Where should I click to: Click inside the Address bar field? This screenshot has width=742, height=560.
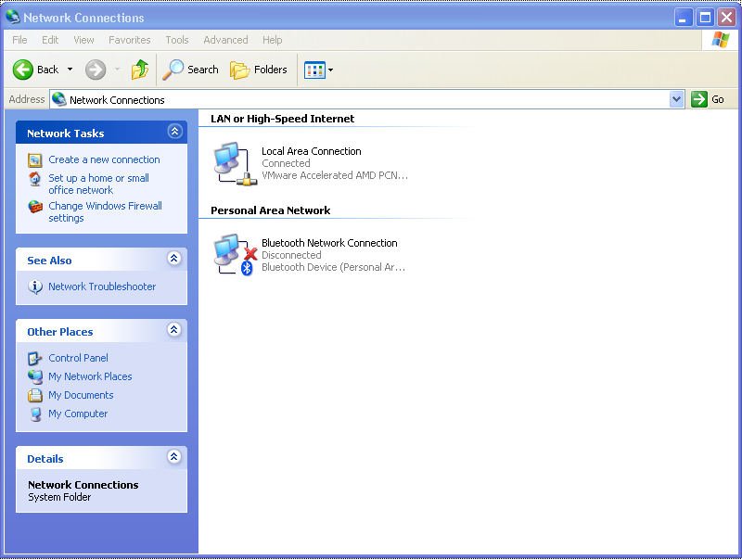[371, 99]
